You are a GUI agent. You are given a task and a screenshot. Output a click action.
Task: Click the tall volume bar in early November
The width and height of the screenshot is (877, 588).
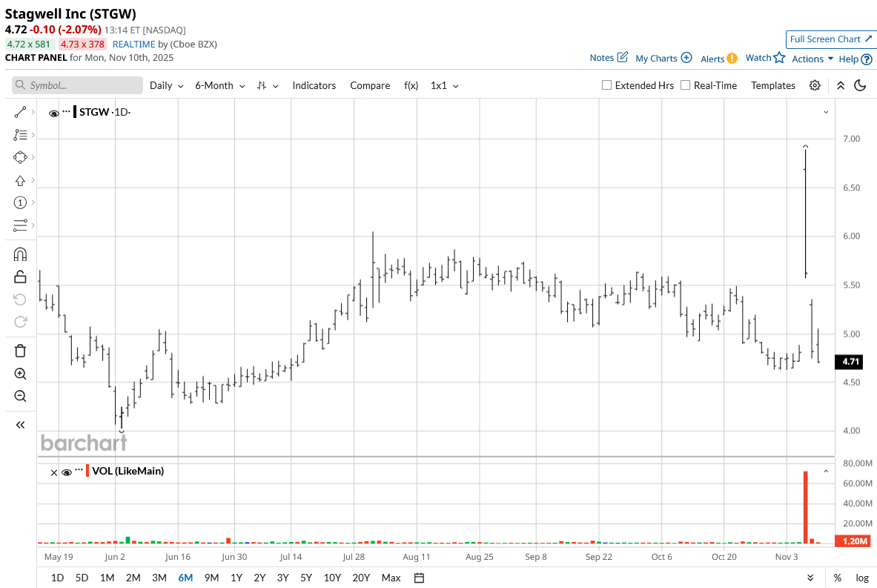click(805, 507)
